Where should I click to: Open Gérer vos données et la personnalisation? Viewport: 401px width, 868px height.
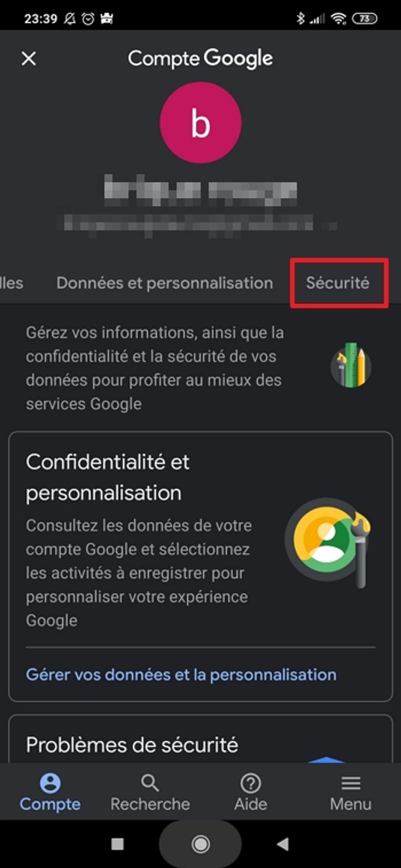[x=181, y=675]
